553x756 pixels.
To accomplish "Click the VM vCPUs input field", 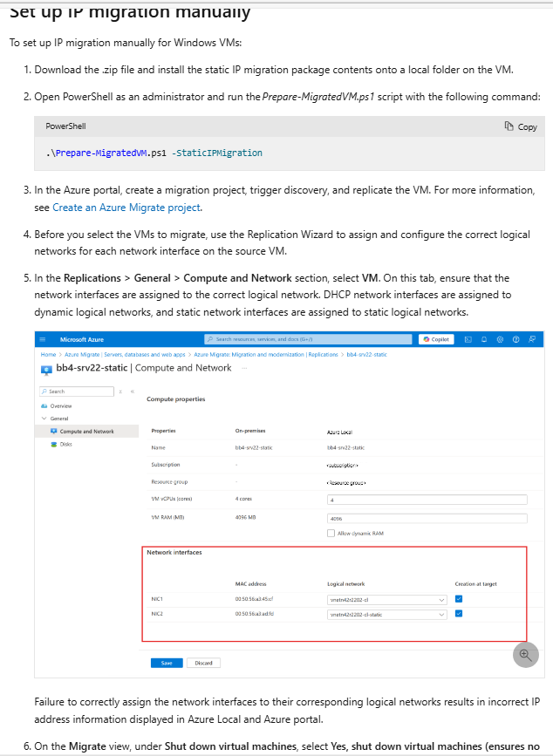I will [x=427, y=500].
